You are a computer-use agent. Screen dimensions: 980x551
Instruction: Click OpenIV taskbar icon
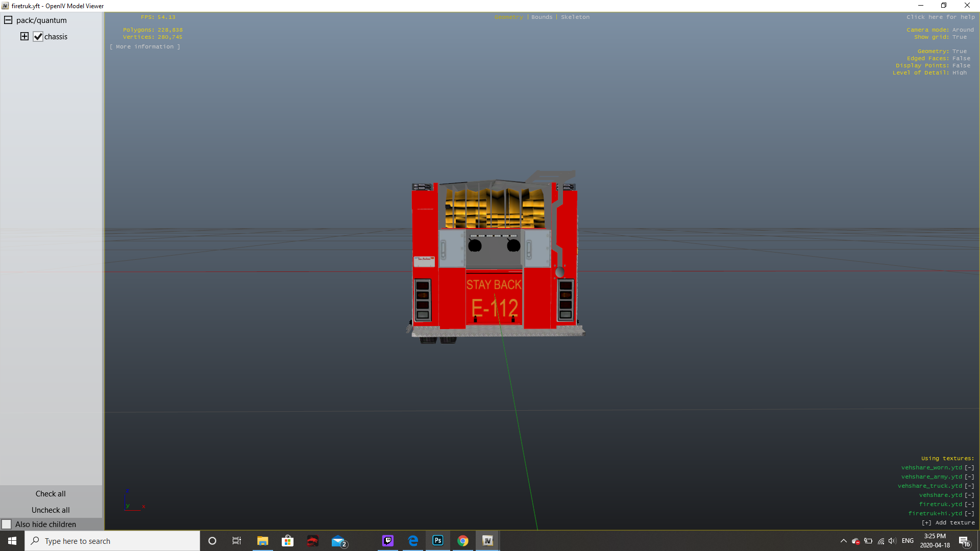(487, 541)
